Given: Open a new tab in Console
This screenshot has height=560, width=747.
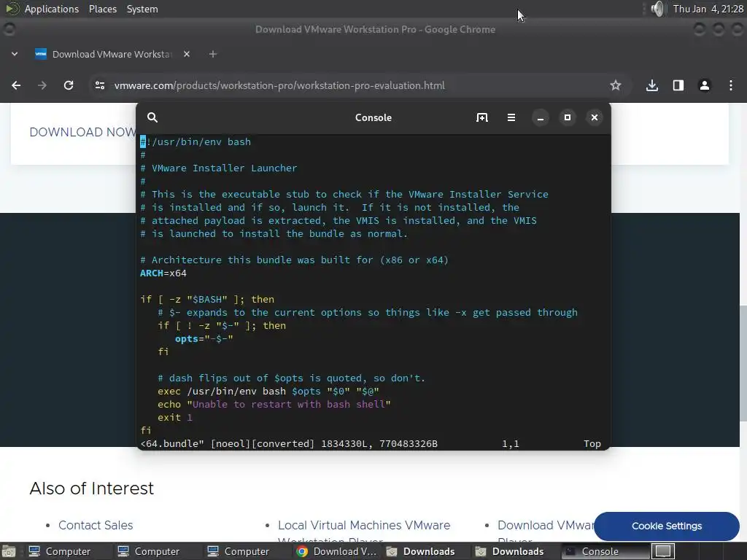Looking at the screenshot, I should (482, 117).
